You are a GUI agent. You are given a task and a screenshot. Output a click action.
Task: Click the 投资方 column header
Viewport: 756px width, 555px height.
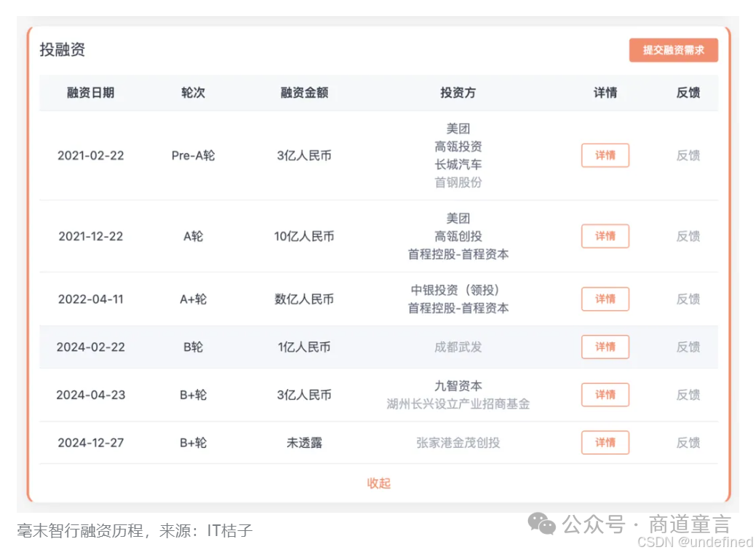[458, 92]
